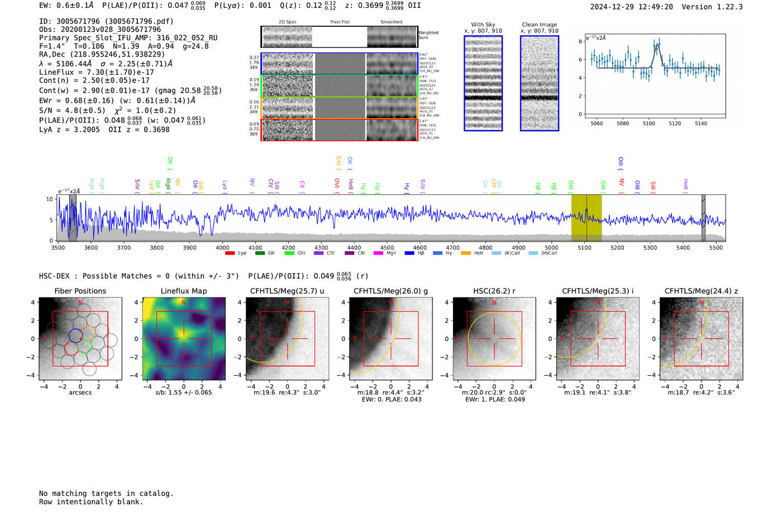The image size is (782, 532).
Task: Click the S/N = 4.8(±0.5) value
Action: point(72,111)
